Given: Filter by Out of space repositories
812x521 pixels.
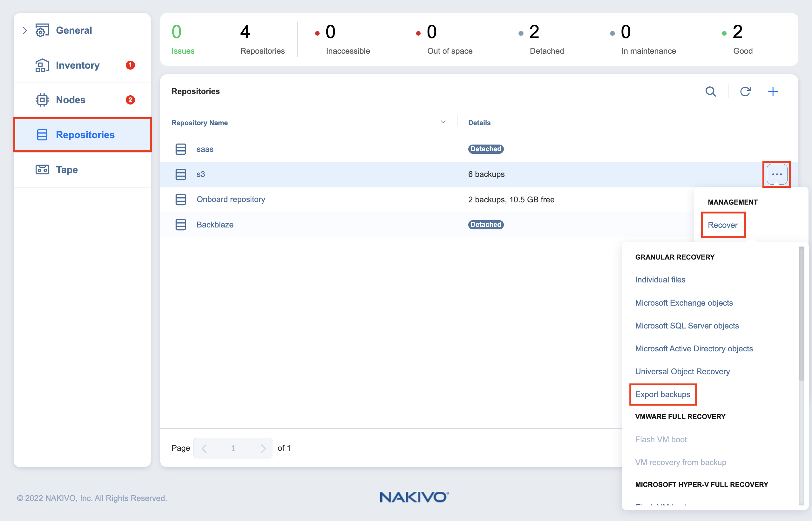Looking at the screenshot, I should pyautogui.click(x=444, y=39).
